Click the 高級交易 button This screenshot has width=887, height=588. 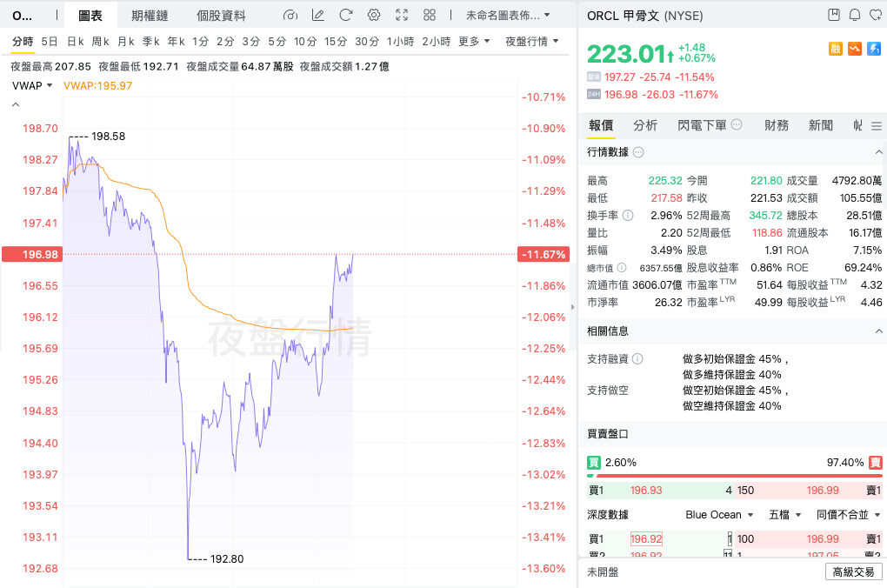pos(853,571)
